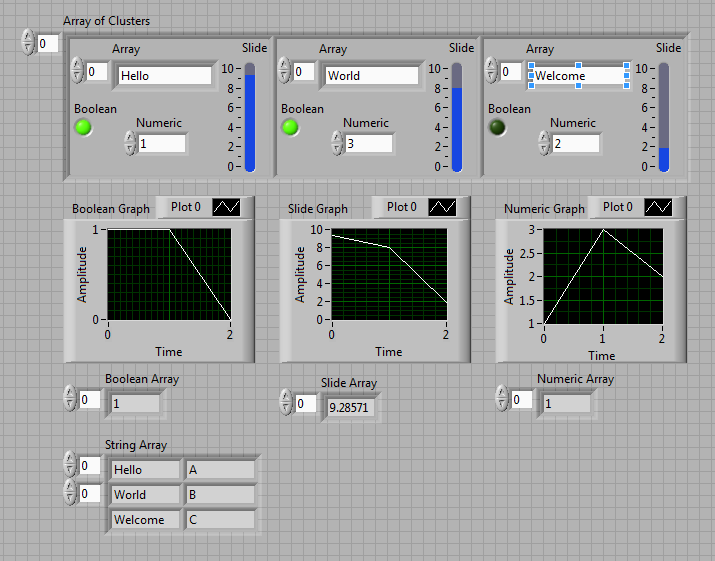This screenshot has height=561, width=715.
Task: Click the String Array label
Action: pyautogui.click(x=136, y=445)
